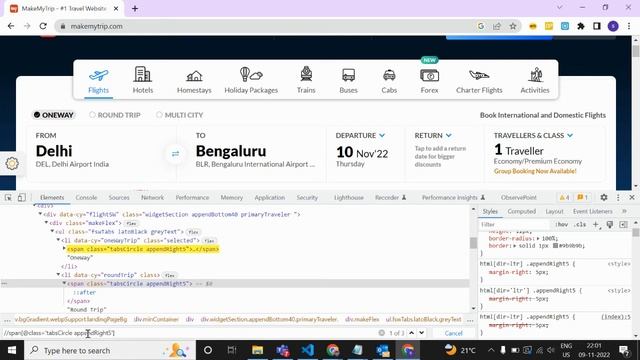The height and width of the screenshot is (360, 640).
Task: Collapse the flightSW div node
Action: click(x=40, y=214)
